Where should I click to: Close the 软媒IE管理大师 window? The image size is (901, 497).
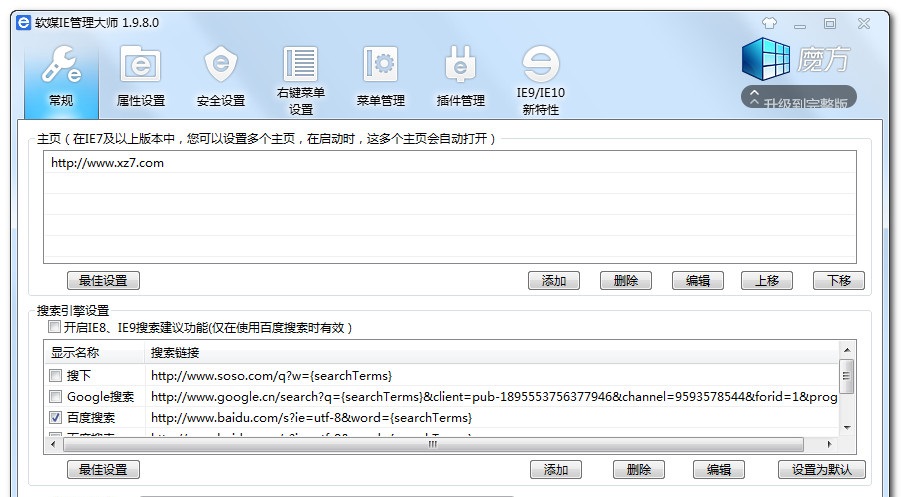click(864, 24)
